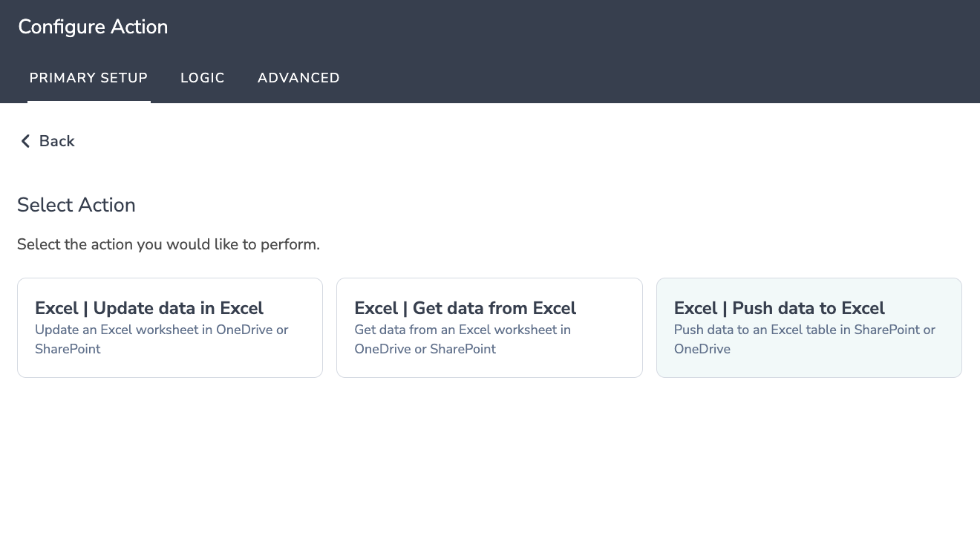This screenshot has height=539, width=980.
Task: Click the 'Excel | Update data in Excel' title
Action: 149,308
